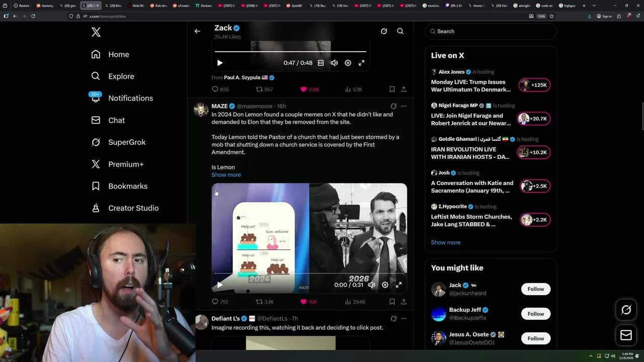
Task: Bookmark the Paul A. Szypula post
Action: click(x=392, y=89)
